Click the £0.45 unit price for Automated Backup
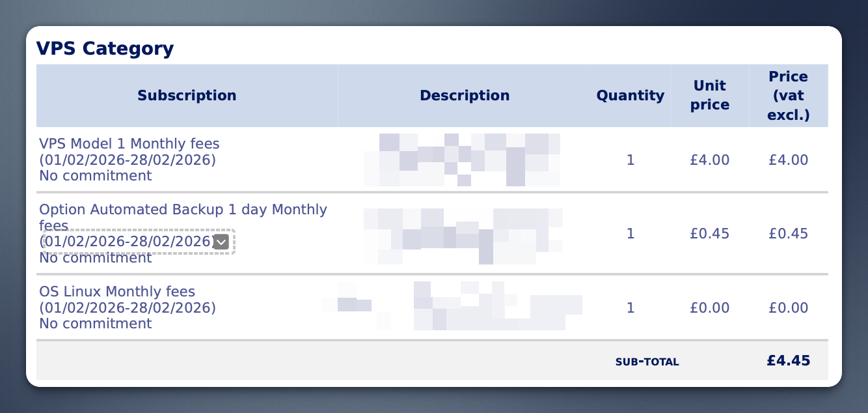This screenshot has width=868, height=413. [709, 234]
